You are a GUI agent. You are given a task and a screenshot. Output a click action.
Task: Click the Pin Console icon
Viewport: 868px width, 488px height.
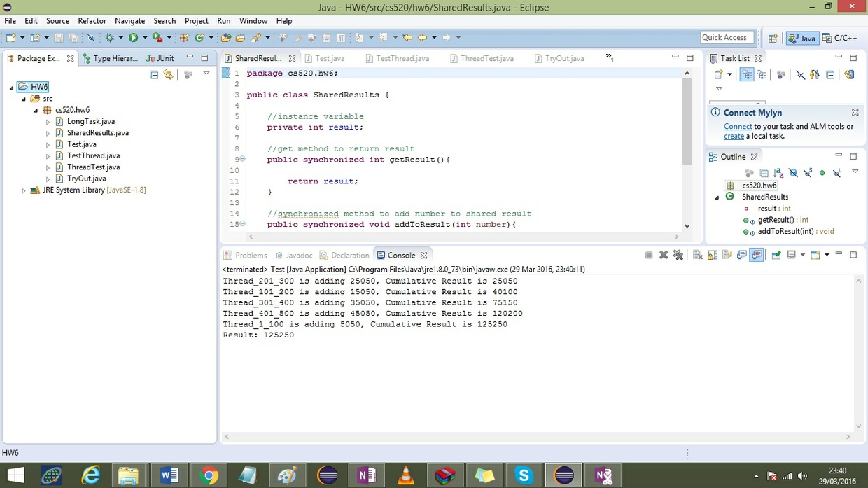click(x=776, y=255)
